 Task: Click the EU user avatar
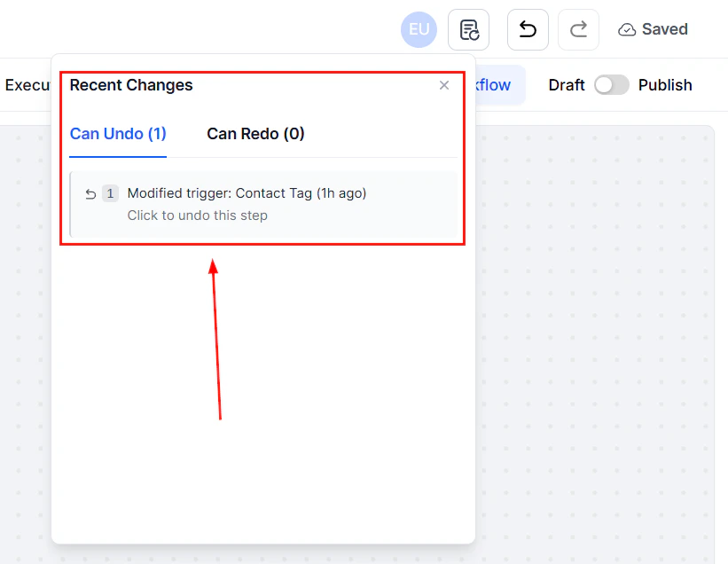click(419, 29)
